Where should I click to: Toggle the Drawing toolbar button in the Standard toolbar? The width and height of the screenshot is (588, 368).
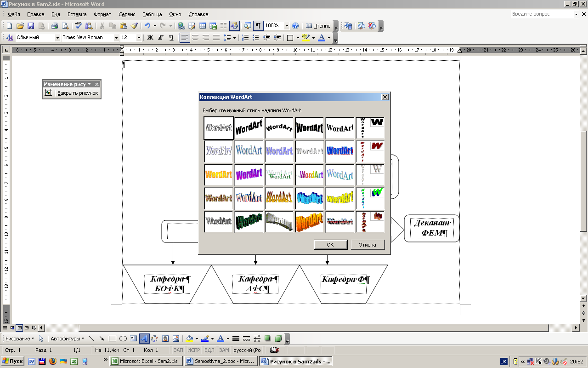234,26
